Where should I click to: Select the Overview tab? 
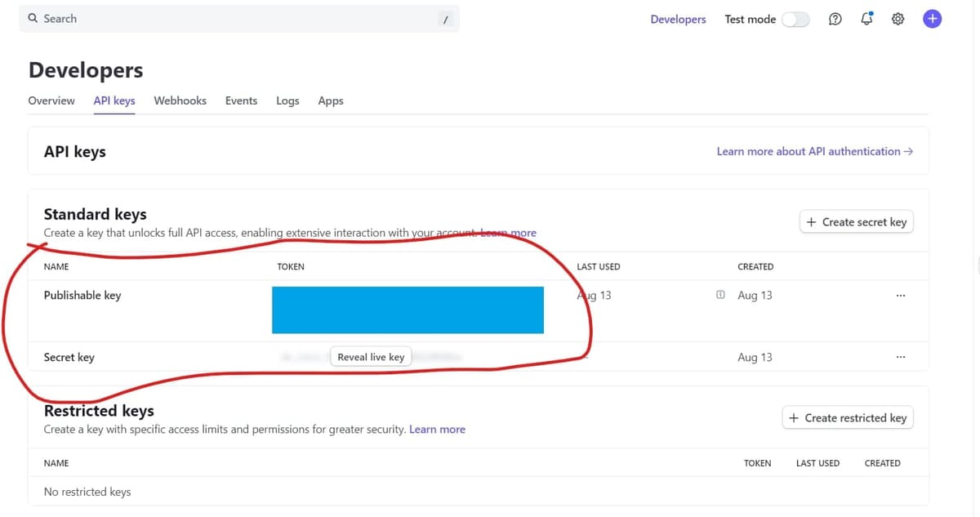(x=51, y=100)
